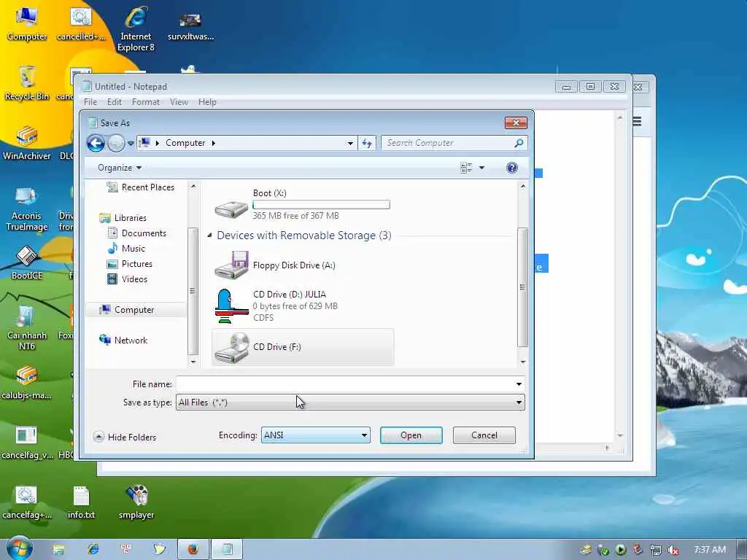Click the Cancel button
The image size is (747, 560).
484,435
